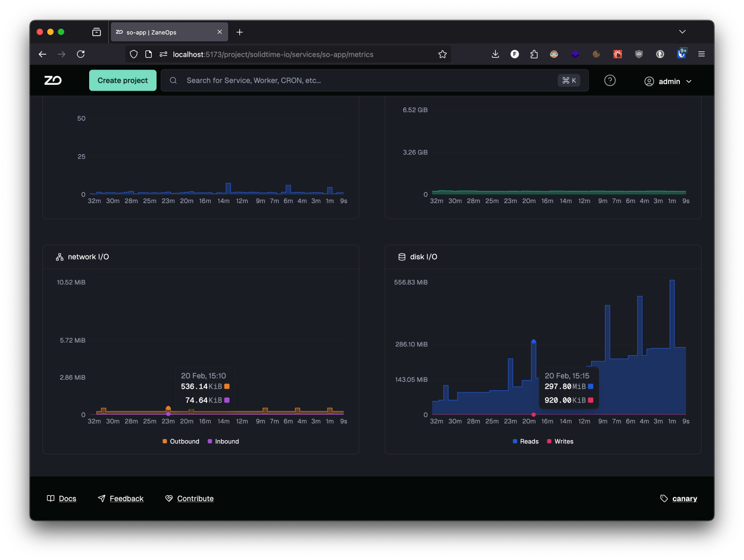Reload the current page

[x=81, y=54]
